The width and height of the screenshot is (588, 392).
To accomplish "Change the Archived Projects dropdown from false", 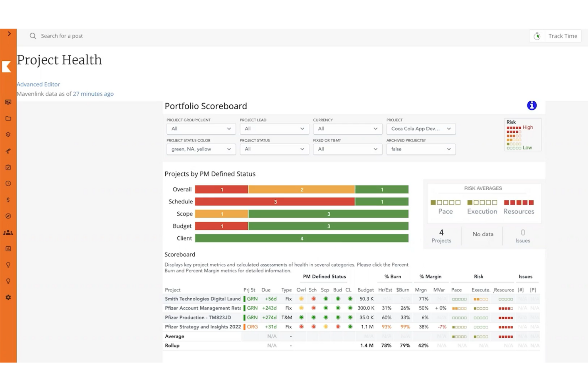I will (x=421, y=149).
